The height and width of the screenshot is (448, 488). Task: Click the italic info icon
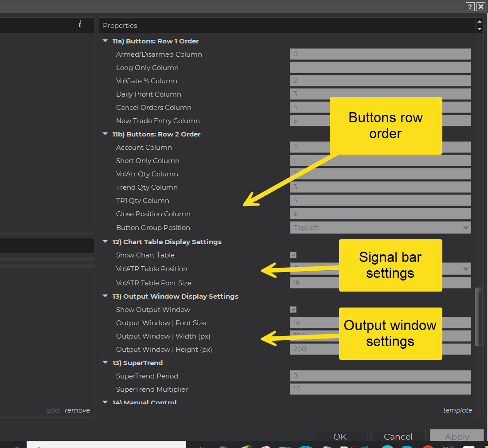point(80,24)
